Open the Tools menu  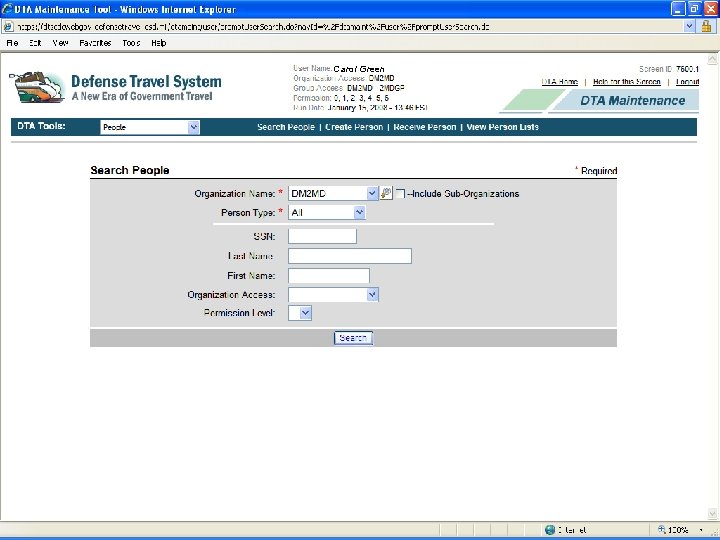(131, 43)
